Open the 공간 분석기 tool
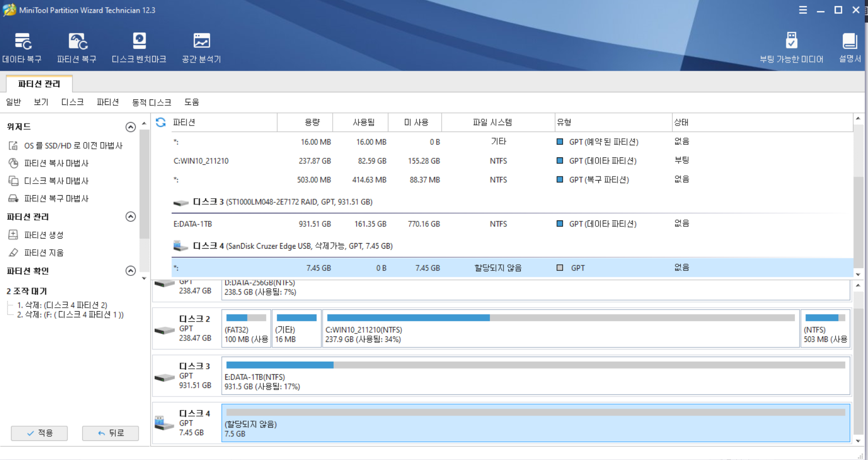Screen dimensions: 868x460 (x=202, y=48)
